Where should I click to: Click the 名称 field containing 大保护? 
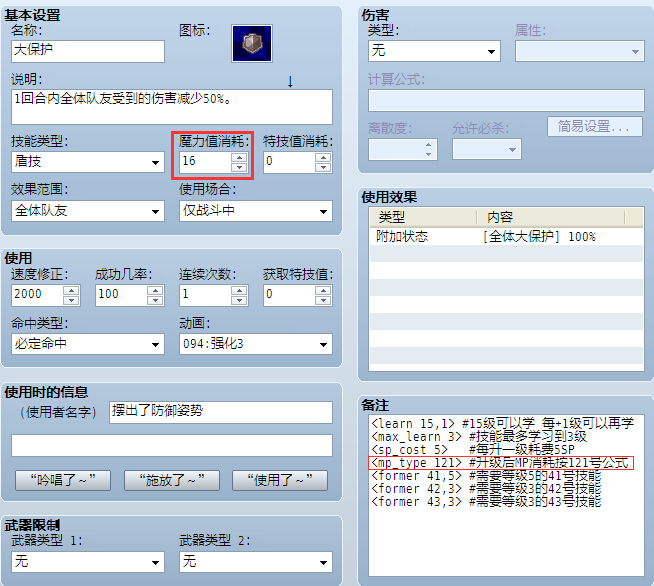88,51
